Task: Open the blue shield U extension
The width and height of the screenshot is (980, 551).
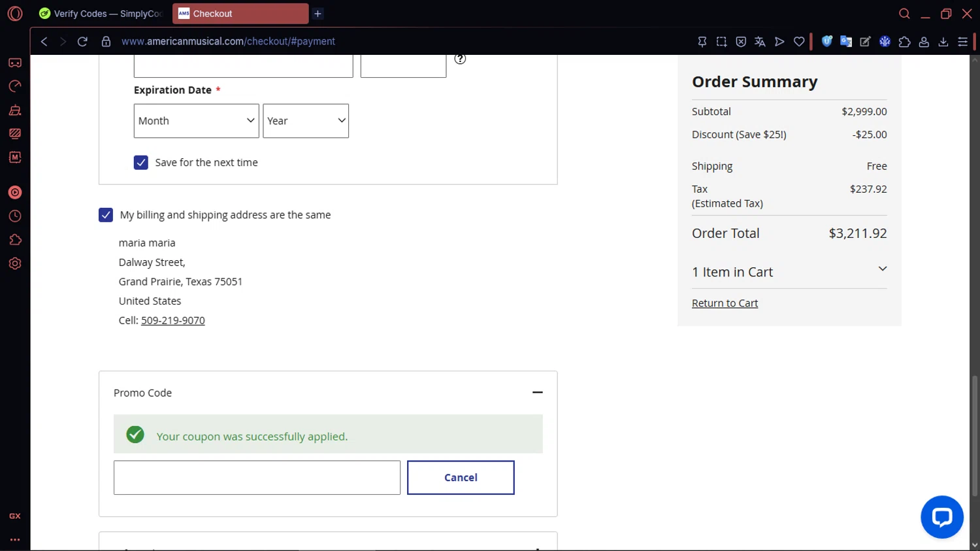Action: (x=827, y=41)
